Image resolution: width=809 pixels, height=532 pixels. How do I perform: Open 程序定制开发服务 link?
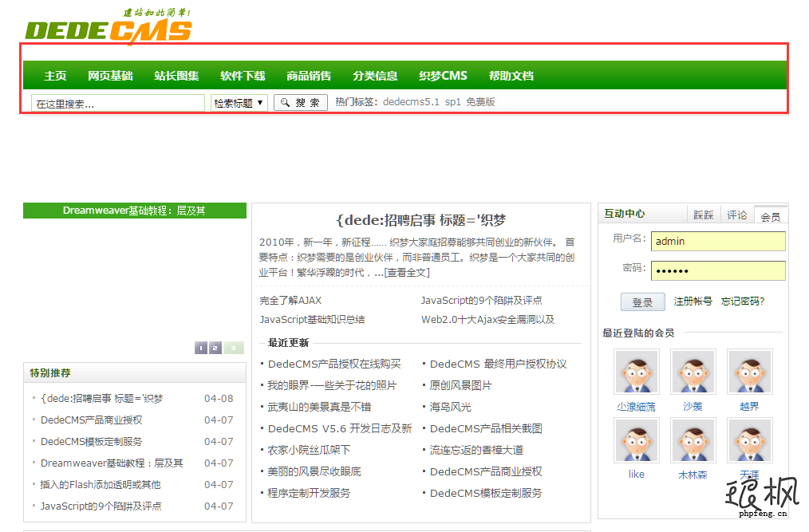309,493
